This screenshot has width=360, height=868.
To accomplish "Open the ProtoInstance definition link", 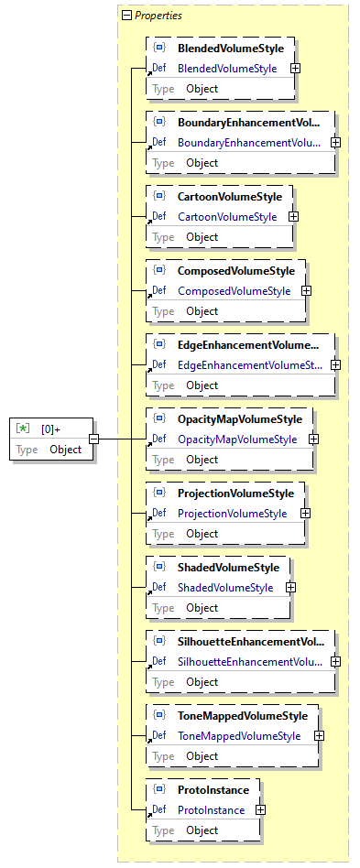I will tap(211, 810).
